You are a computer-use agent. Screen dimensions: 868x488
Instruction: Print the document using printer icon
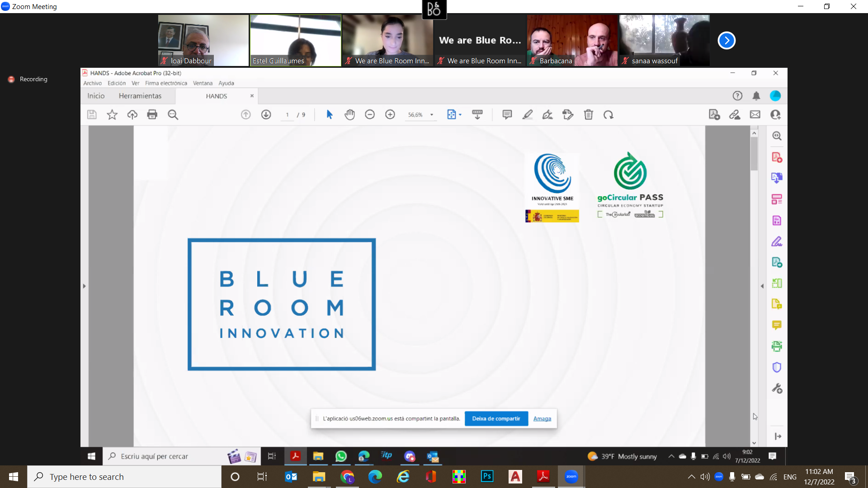152,115
